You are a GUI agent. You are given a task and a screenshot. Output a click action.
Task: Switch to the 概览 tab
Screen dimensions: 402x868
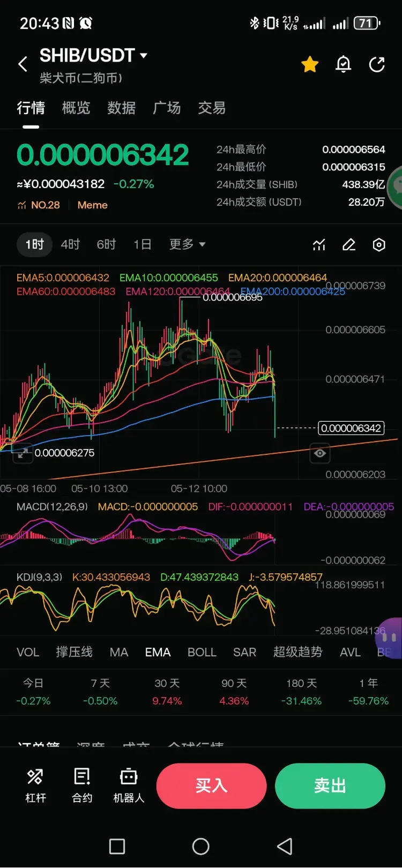pos(76,108)
